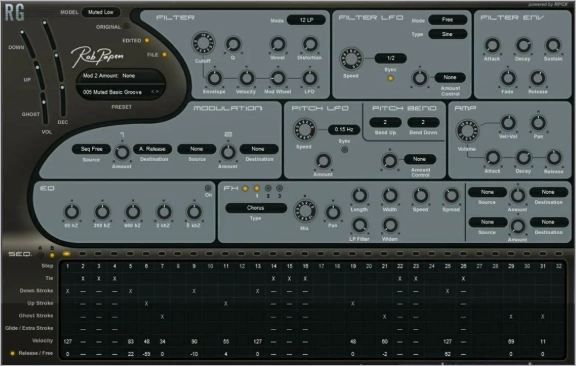Click the Filter Env Fade knob
The image size is (576, 366).
[508, 78]
